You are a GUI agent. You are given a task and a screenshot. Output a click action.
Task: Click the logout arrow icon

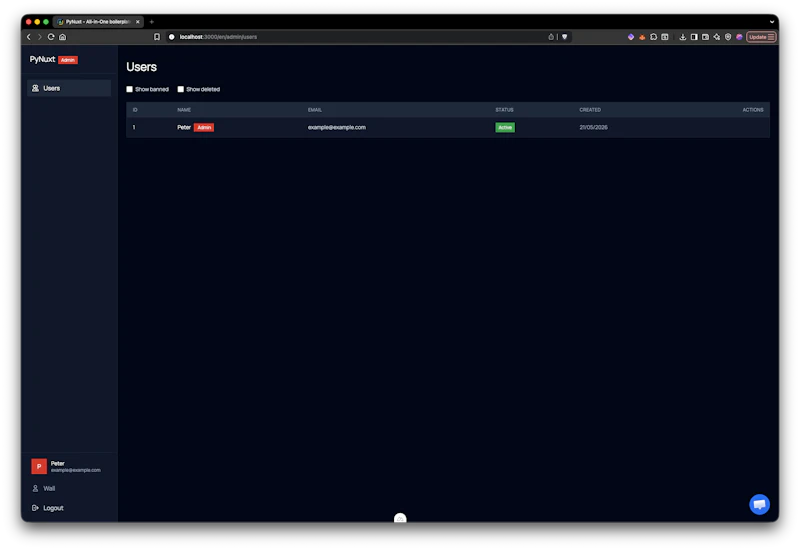[35, 508]
